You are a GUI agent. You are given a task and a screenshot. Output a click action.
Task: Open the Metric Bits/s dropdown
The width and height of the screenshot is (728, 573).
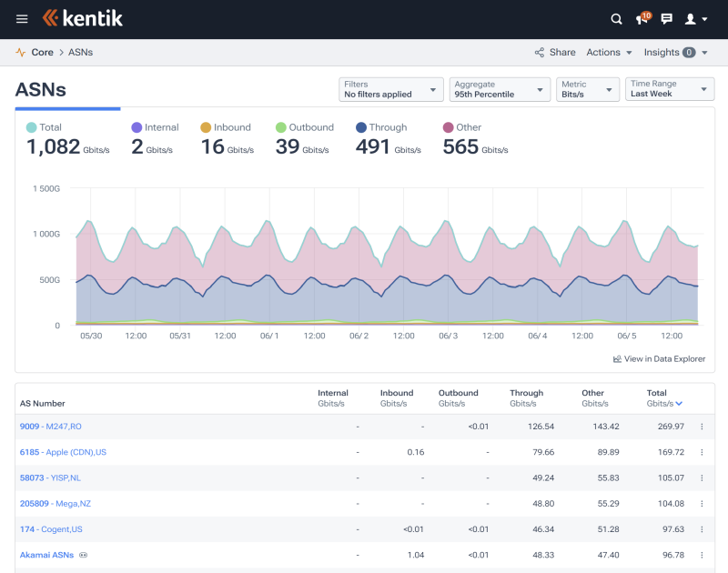pyautogui.click(x=588, y=89)
